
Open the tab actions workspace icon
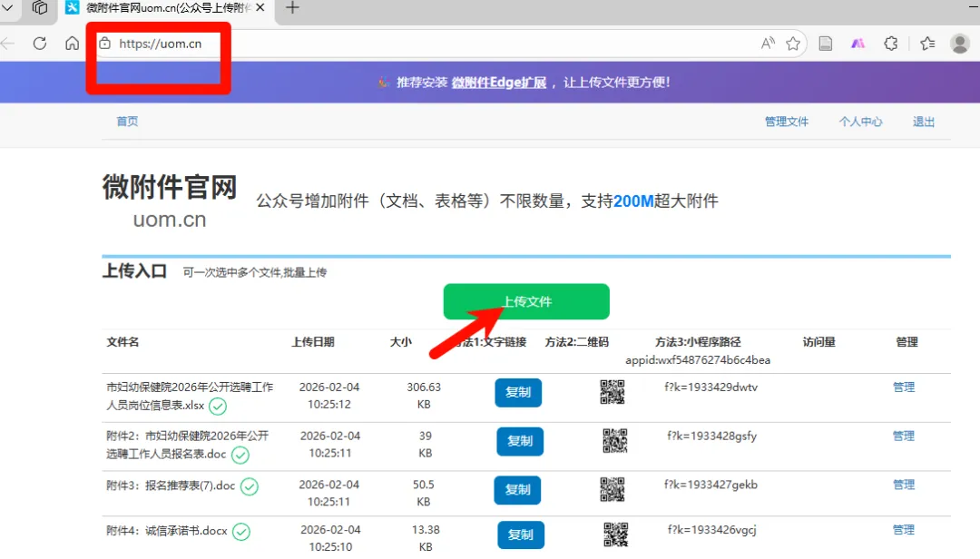coord(40,8)
